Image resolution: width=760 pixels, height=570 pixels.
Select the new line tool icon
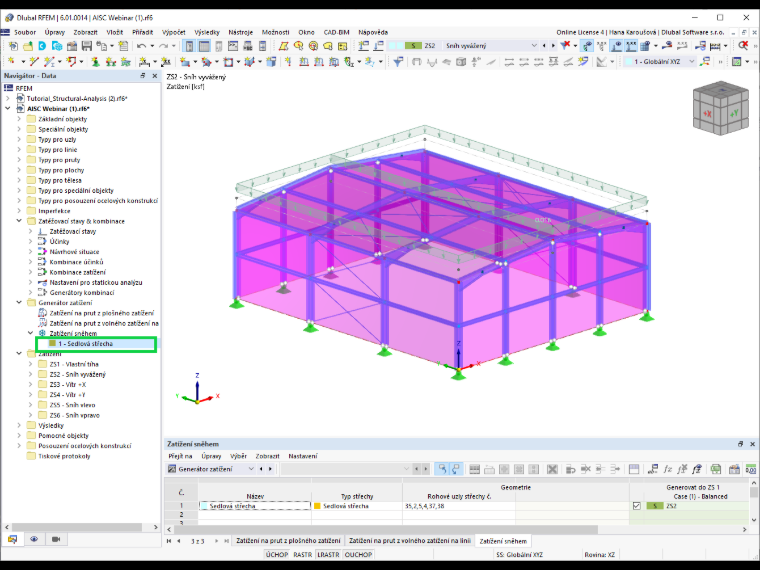[x=33, y=62]
